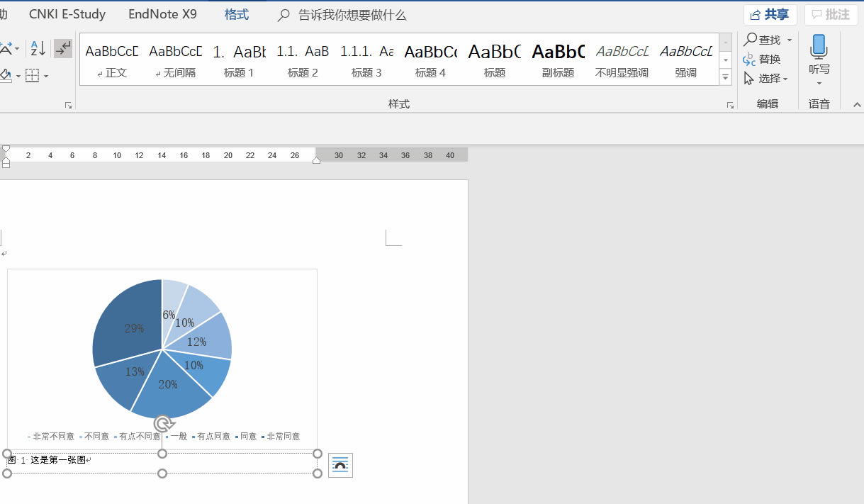The height and width of the screenshot is (504, 864).
Task: Click the Find (查找) magnifier icon
Action: 751,40
